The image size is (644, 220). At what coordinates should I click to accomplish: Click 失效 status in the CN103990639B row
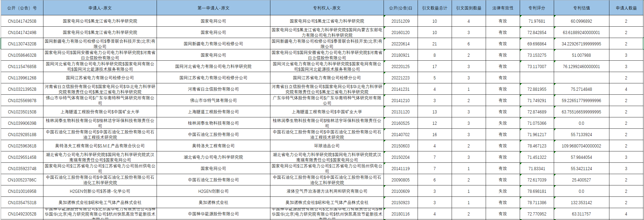point(503,123)
